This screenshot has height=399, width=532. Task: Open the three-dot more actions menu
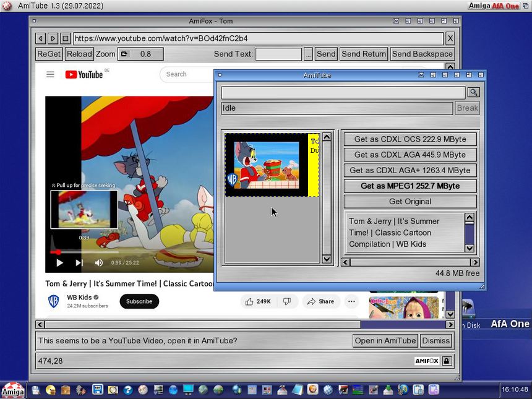[351, 301]
